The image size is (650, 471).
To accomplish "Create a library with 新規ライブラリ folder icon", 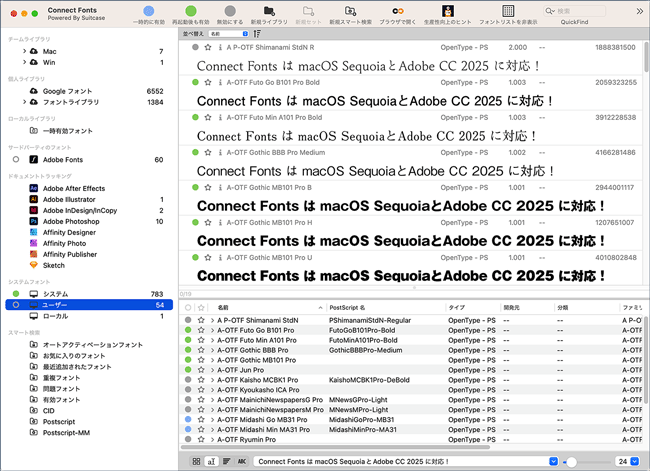I will click(269, 11).
